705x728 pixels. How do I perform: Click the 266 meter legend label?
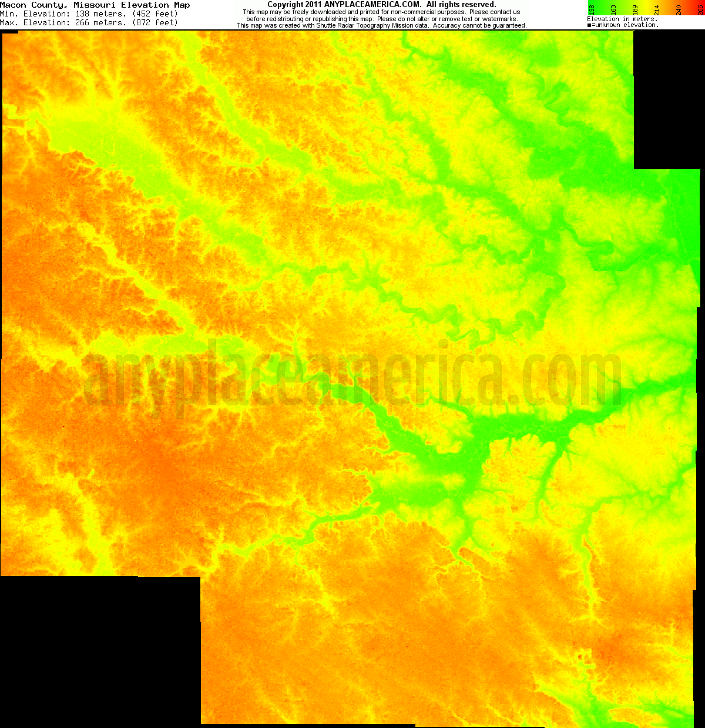pos(700,9)
